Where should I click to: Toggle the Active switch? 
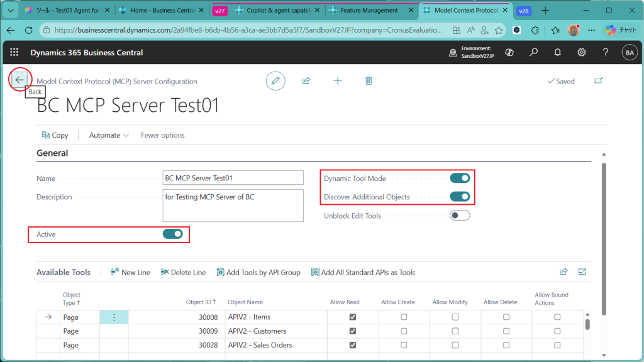[x=172, y=234]
